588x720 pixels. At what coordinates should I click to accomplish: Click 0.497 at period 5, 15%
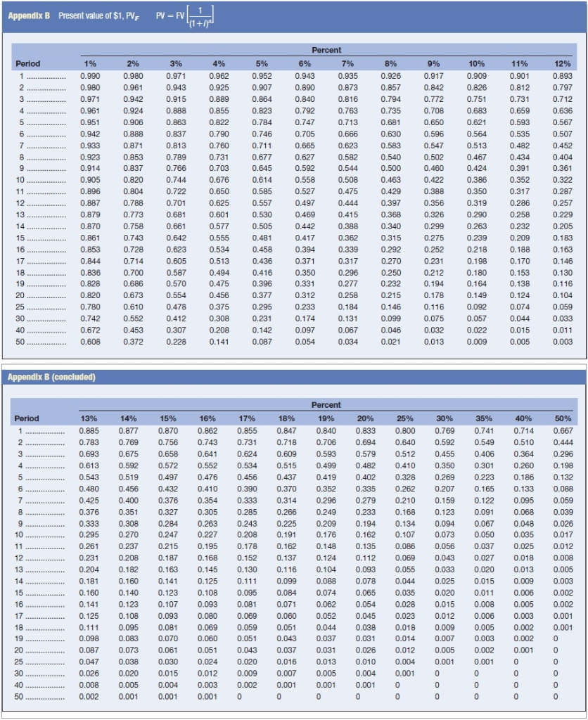pos(168,477)
